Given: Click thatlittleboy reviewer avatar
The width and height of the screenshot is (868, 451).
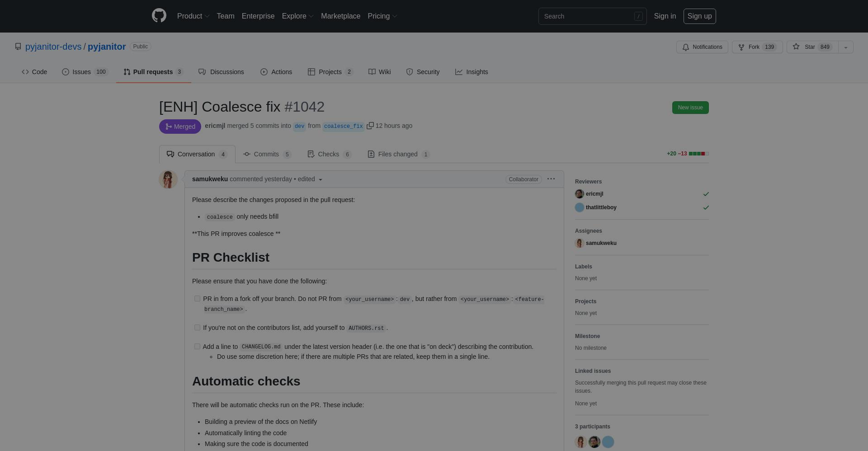Looking at the screenshot, I should coord(580,207).
